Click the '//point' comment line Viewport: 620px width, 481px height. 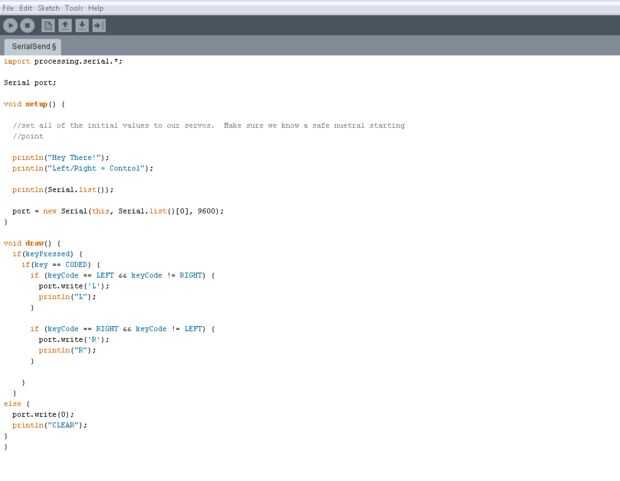28,136
